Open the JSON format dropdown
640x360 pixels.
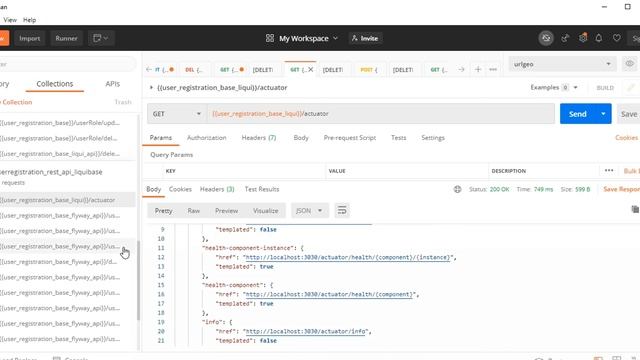(x=309, y=211)
